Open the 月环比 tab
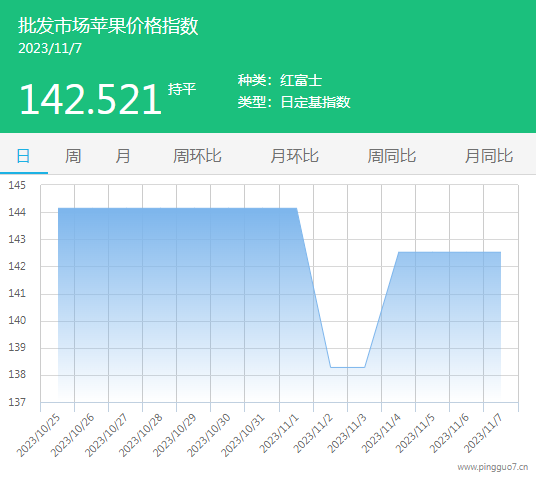 click(x=294, y=156)
